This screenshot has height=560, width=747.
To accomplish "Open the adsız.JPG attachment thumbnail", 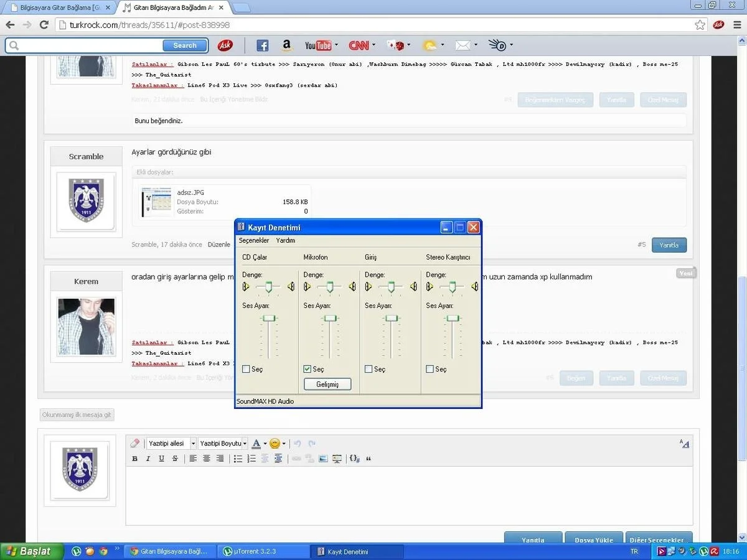I will click(156, 202).
